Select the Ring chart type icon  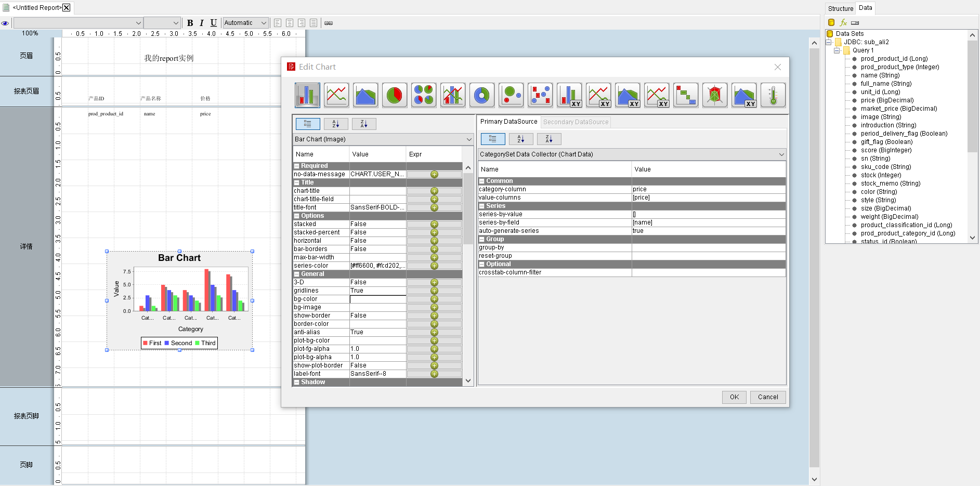[482, 95]
